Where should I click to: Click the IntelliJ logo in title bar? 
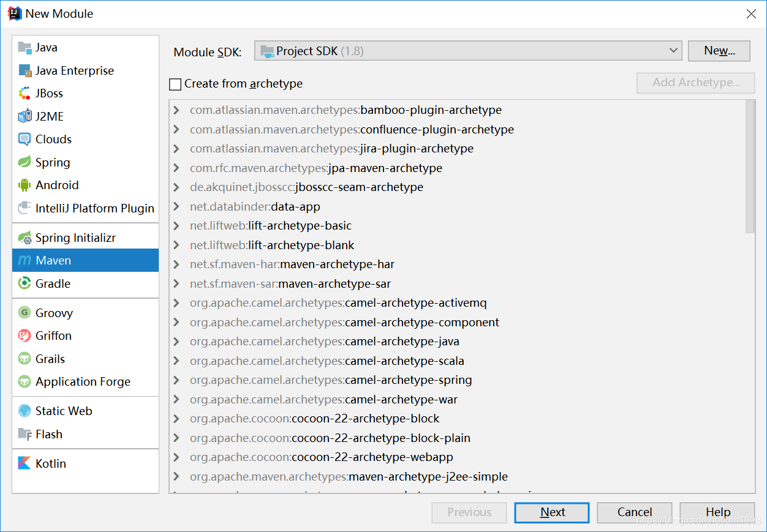tap(14, 13)
